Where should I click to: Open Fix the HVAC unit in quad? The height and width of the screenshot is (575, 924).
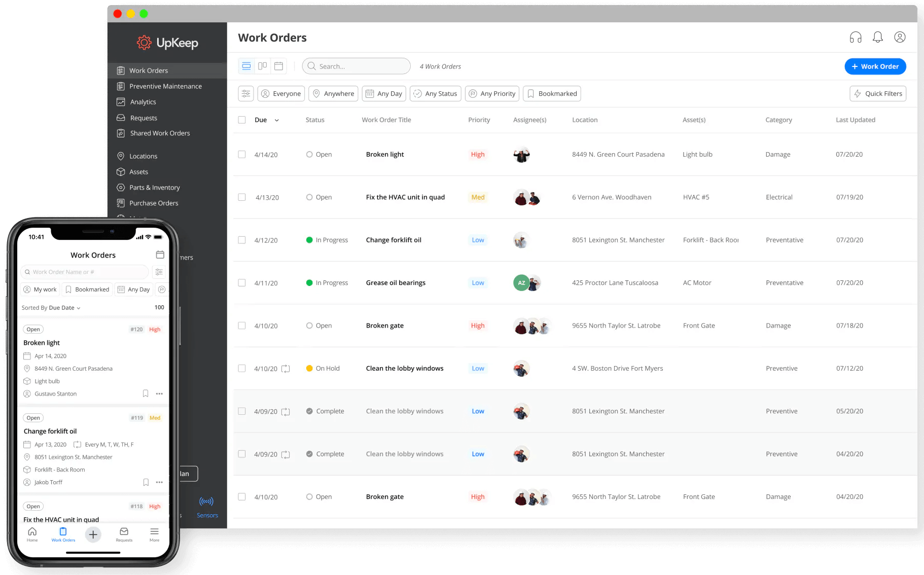point(405,197)
